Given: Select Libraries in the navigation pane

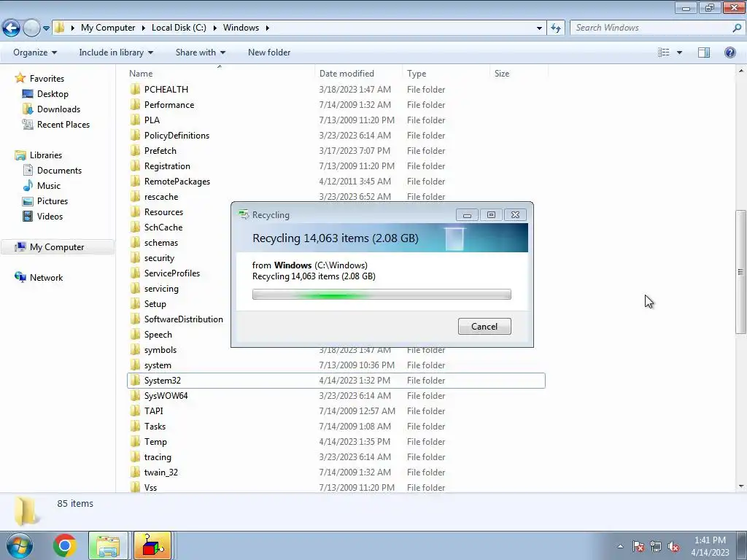Looking at the screenshot, I should coord(46,155).
